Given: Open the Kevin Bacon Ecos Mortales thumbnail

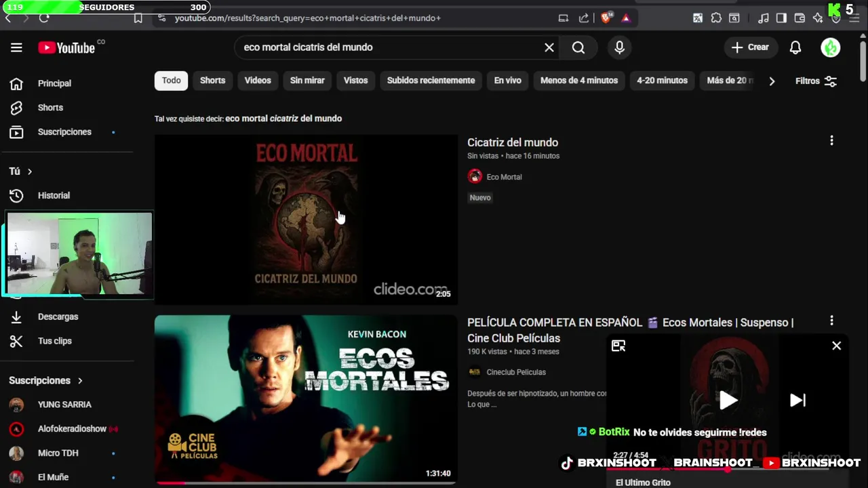Looking at the screenshot, I should tap(306, 399).
